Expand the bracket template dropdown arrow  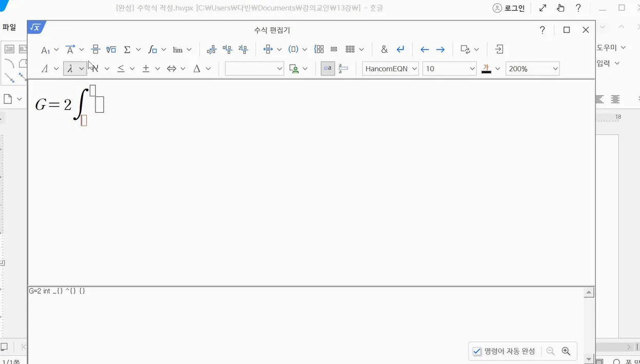[304, 50]
